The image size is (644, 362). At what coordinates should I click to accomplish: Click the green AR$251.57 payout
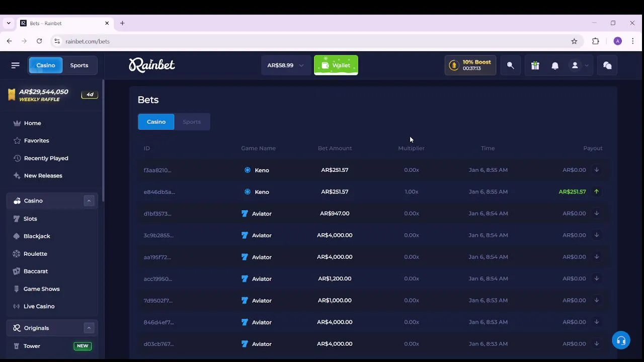coord(572,192)
